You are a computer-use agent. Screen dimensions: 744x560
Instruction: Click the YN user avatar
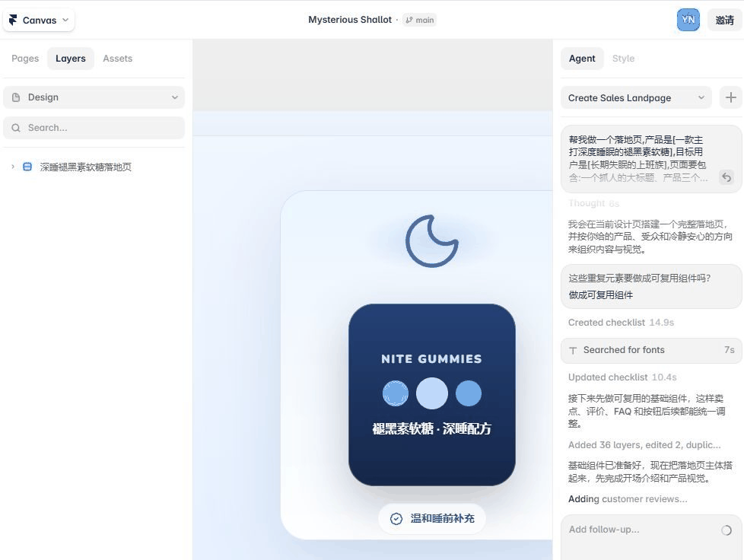(688, 20)
